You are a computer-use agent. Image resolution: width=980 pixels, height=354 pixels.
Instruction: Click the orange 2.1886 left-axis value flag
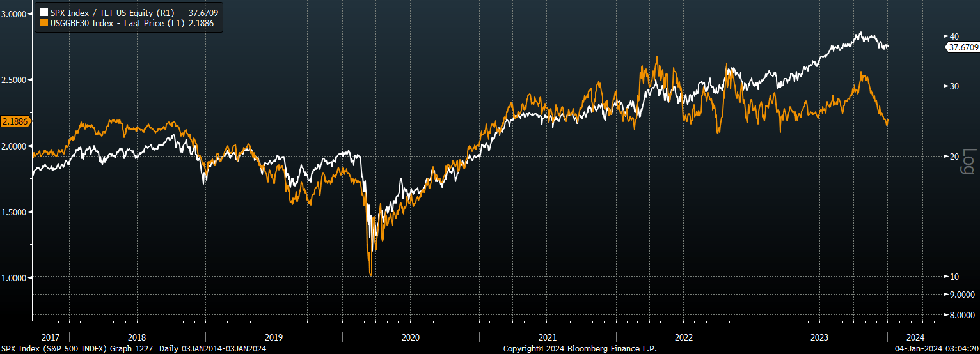[15, 121]
